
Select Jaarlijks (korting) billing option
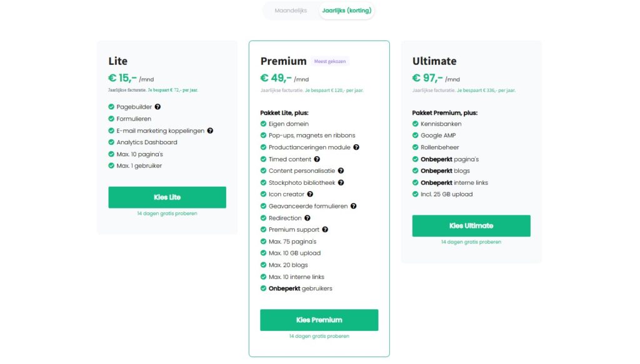[x=346, y=11]
